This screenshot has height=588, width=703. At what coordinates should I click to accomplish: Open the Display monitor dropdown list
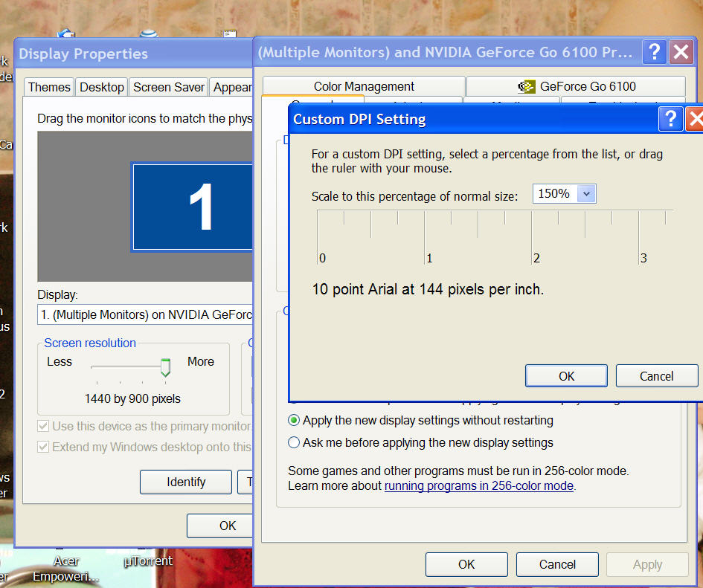point(145,314)
